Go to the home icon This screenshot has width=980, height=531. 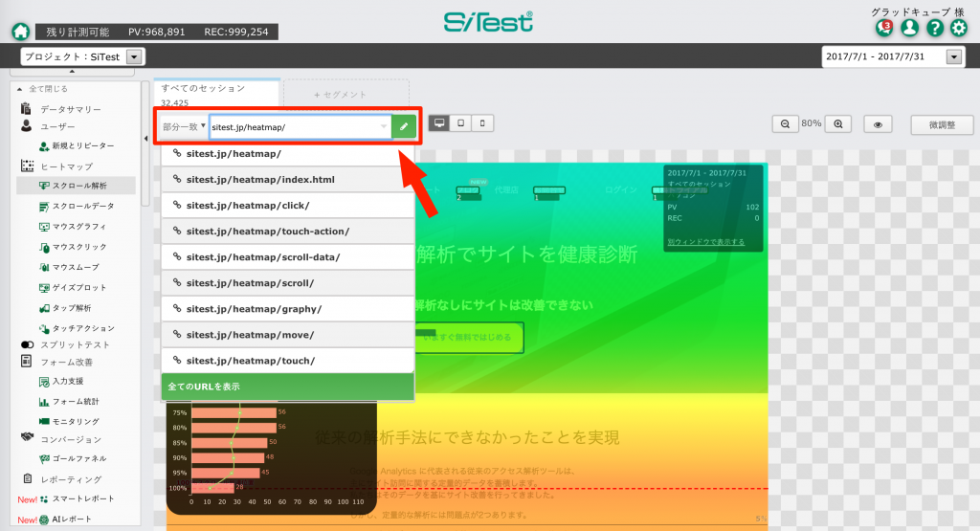coord(21,32)
